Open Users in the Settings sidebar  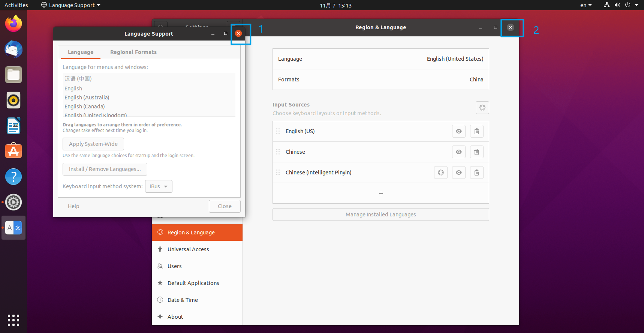tap(197, 266)
